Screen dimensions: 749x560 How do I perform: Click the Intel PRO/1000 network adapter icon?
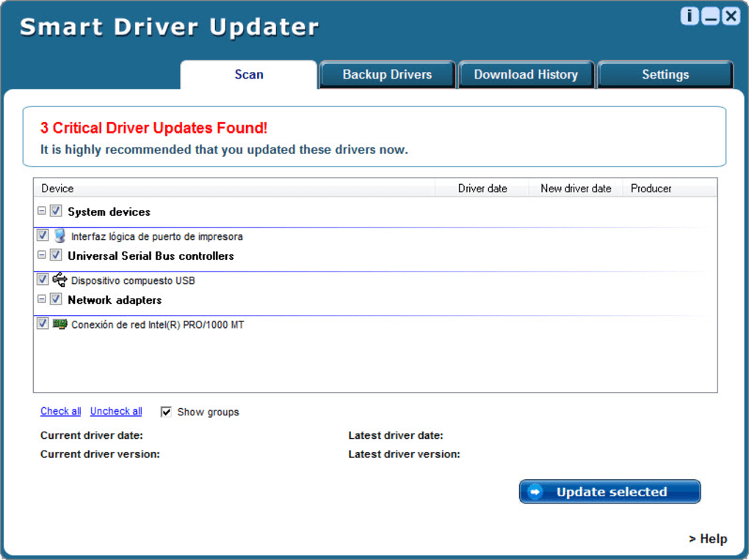[60, 323]
